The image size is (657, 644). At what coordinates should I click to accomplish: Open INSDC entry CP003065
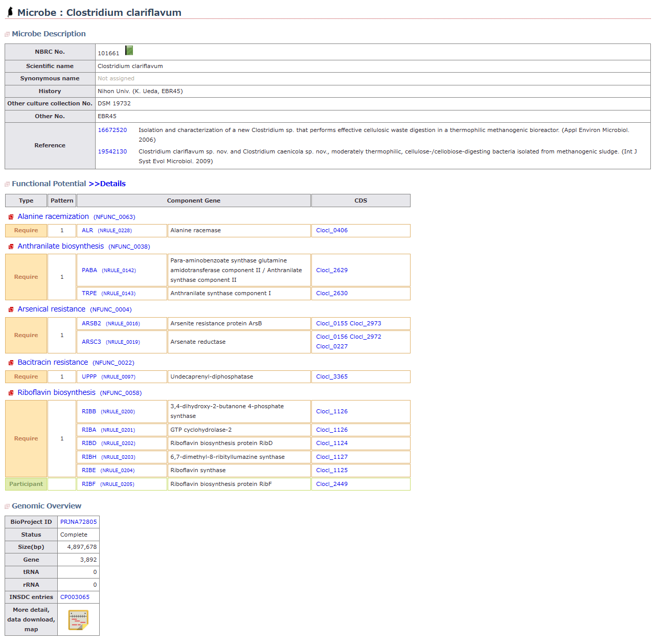(x=75, y=597)
